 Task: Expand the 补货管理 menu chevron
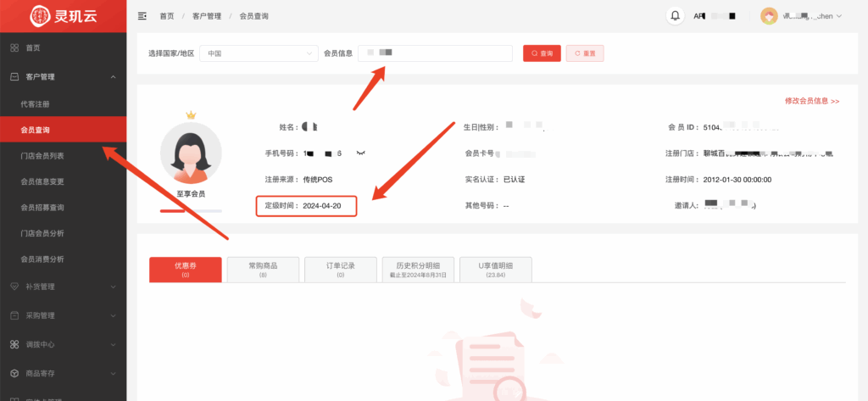click(x=114, y=287)
